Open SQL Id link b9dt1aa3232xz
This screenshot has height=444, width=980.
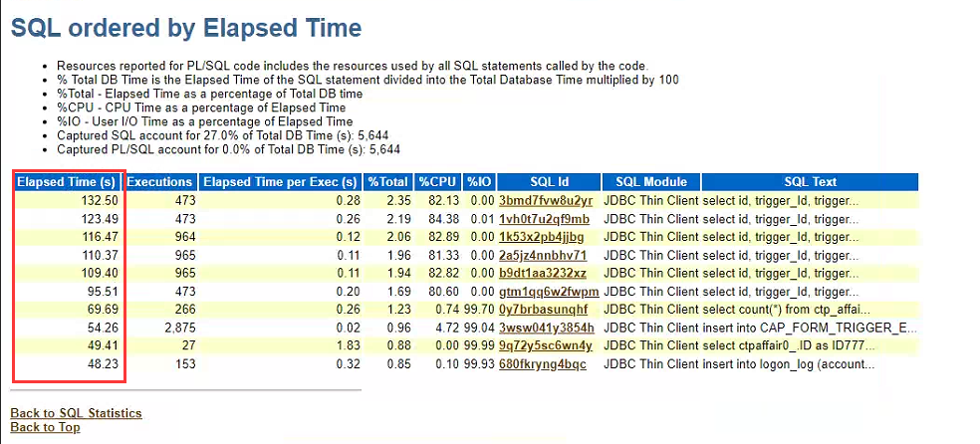(543, 273)
